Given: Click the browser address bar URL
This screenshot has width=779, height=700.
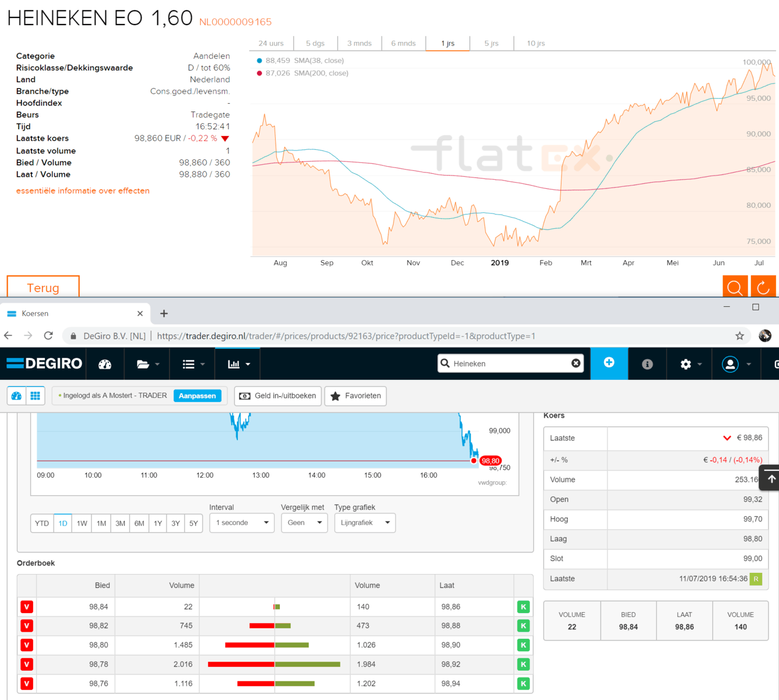Looking at the screenshot, I should [346, 336].
